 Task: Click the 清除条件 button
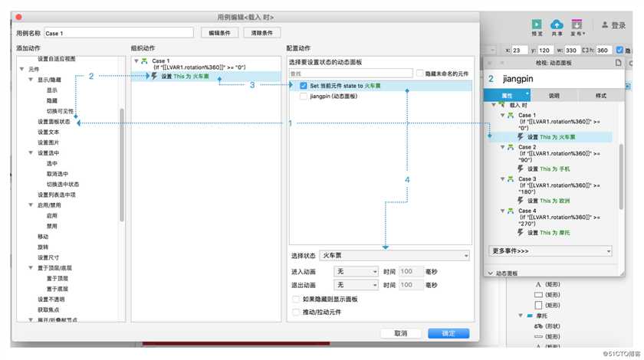point(262,33)
